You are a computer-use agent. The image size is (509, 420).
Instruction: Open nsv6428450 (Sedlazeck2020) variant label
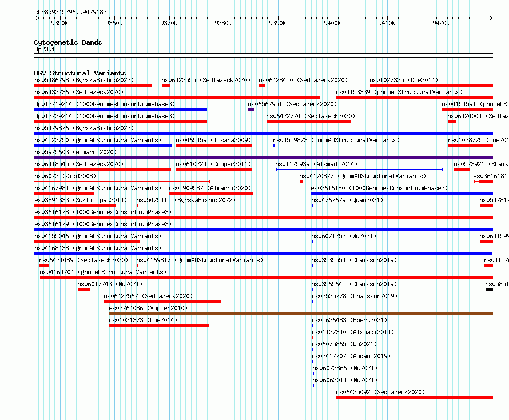(303, 80)
